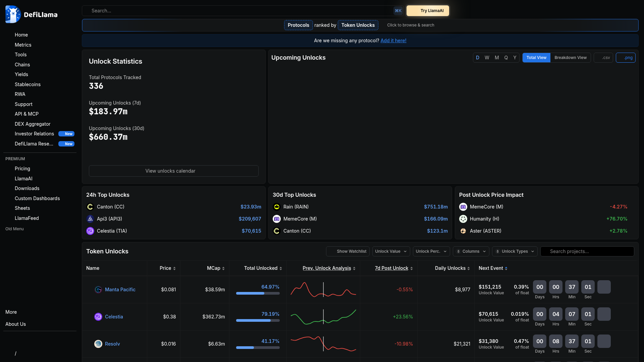Select the M monthly interval
This screenshot has height=362, width=644.
497,58
